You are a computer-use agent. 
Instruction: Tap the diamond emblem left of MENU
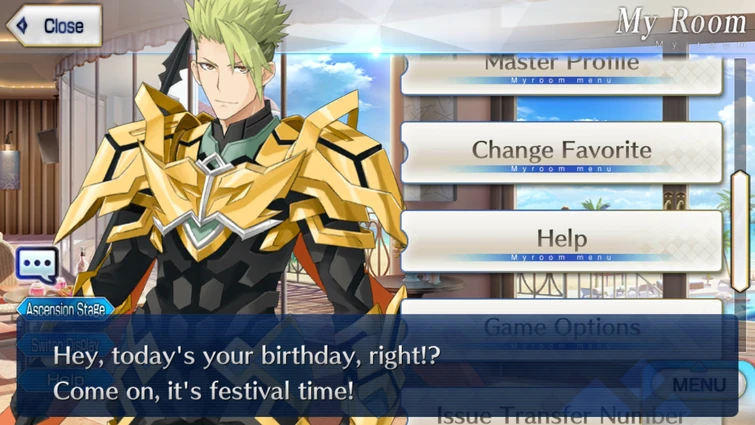(x=644, y=381)
